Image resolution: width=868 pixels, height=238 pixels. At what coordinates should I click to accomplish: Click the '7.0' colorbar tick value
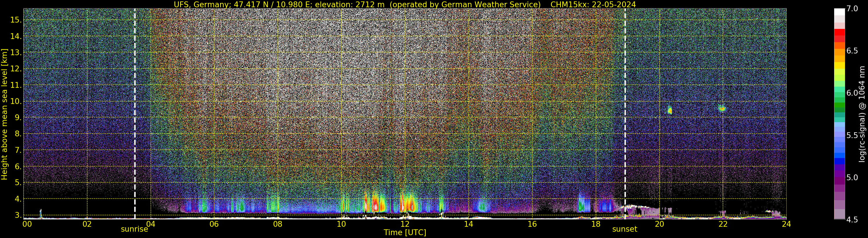tap(852, 9)
